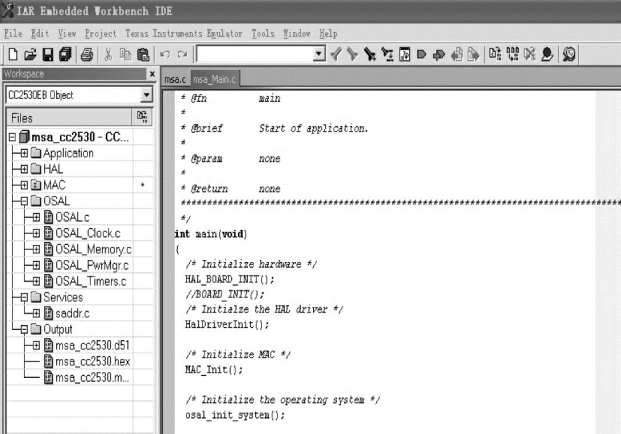Viewport: 621px width, 434px height.
Task: Click the Cut scissors toolbar icon
Action: click(x=109, y=53)
